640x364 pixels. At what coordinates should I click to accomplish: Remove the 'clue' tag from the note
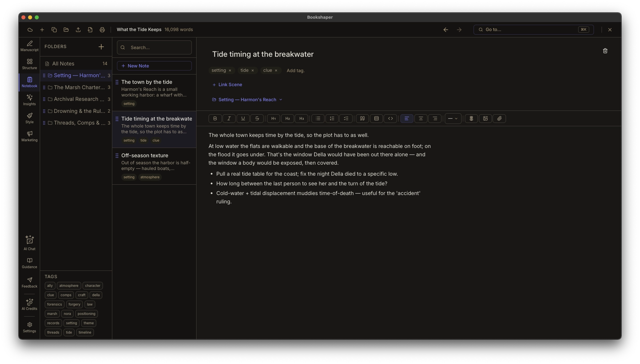[276, 70]
